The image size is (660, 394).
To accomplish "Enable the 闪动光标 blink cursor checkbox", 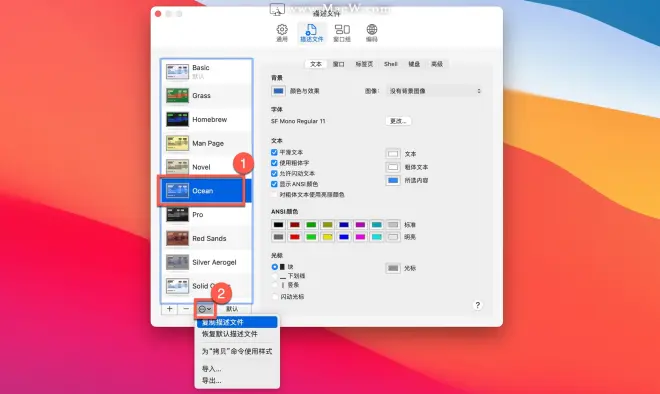I will (274, 297).
